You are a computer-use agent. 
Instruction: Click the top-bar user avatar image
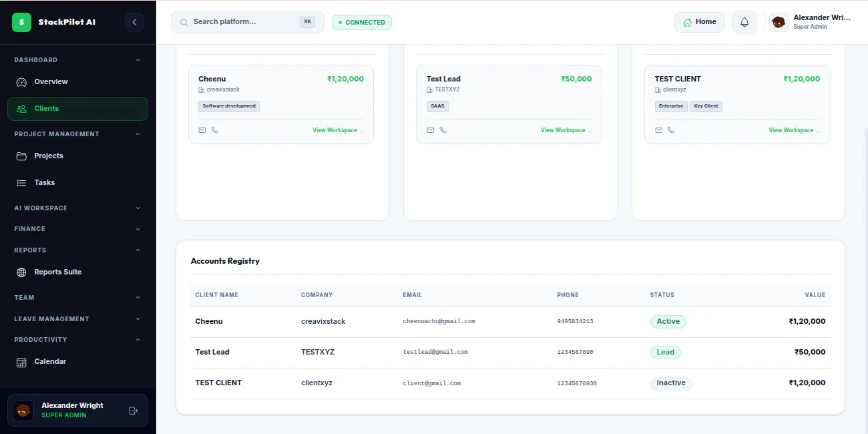pyautogui.click(x=779, y=22)
